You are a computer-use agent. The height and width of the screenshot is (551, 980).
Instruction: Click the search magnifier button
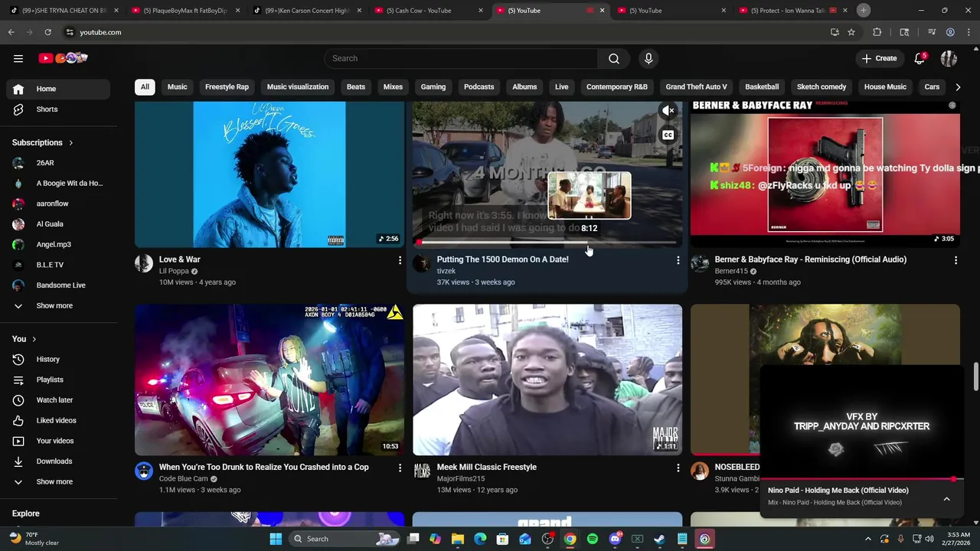614,58
